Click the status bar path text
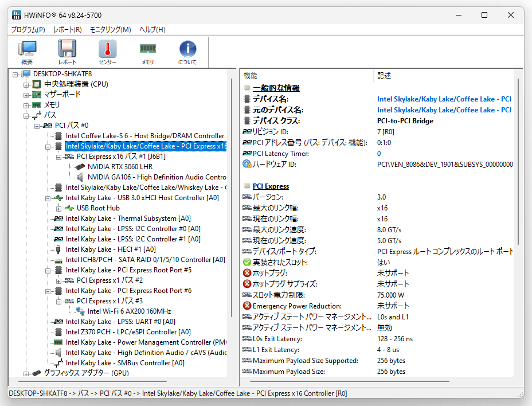 click(x=178, y=393)
